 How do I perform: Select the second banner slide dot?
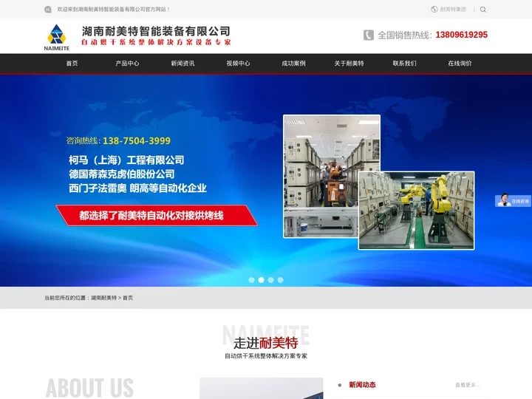tap(261, 280)
